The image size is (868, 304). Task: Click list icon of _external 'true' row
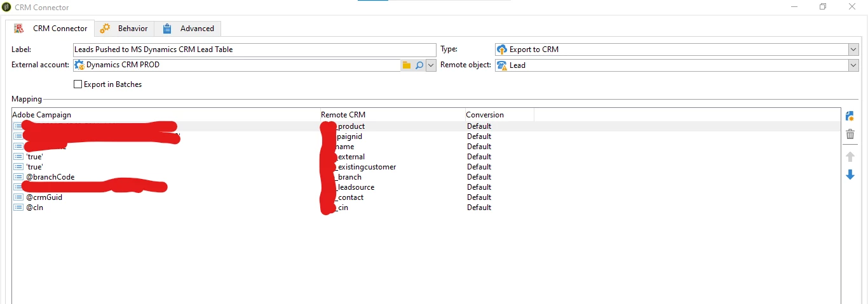click(18, 157)
